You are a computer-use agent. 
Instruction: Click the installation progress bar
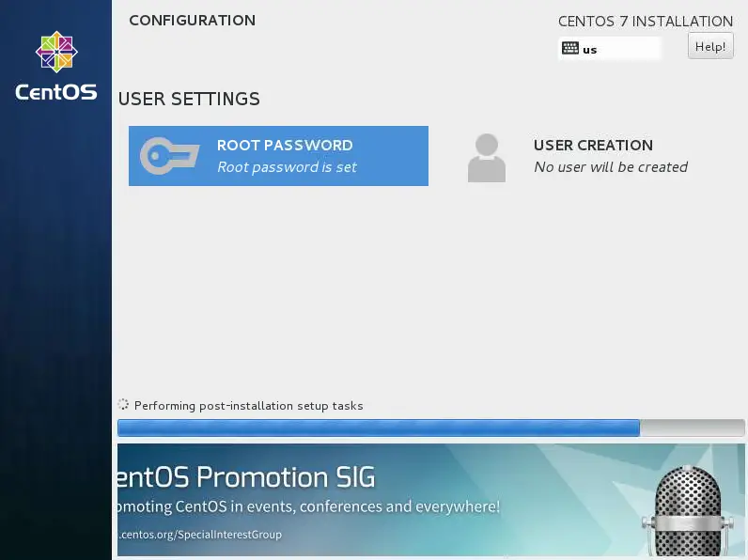pyautogui.click(x=430, y=428)
